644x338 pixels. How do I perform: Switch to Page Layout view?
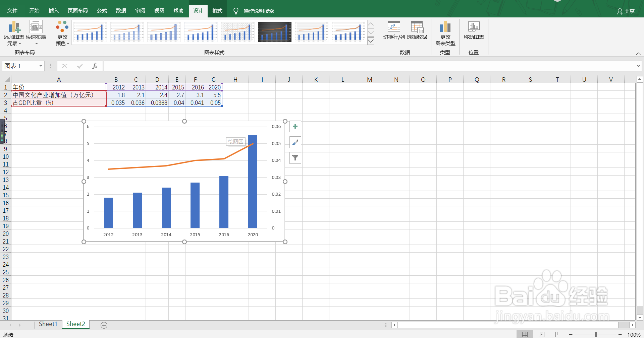[541, 335]
